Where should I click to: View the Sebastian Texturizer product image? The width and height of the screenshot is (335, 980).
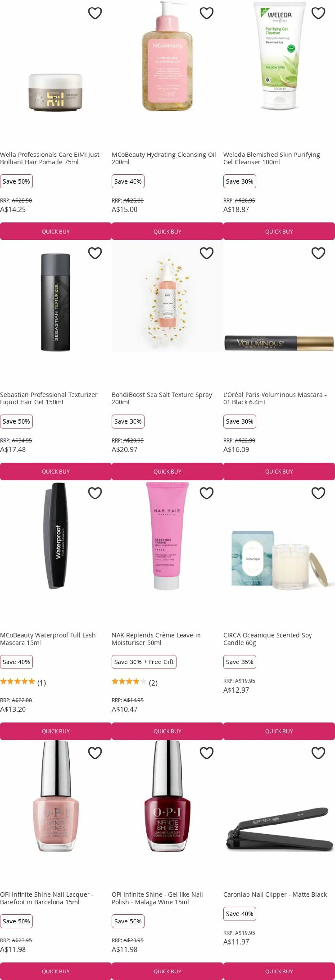click(56, 303)
